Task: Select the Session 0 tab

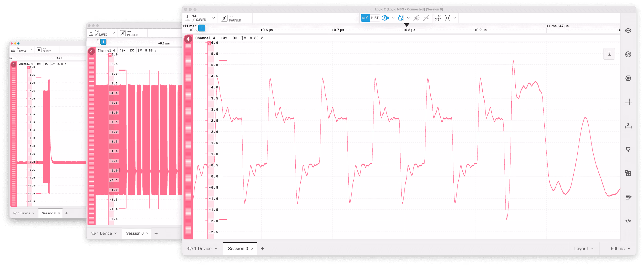Action: coord(238,248)
